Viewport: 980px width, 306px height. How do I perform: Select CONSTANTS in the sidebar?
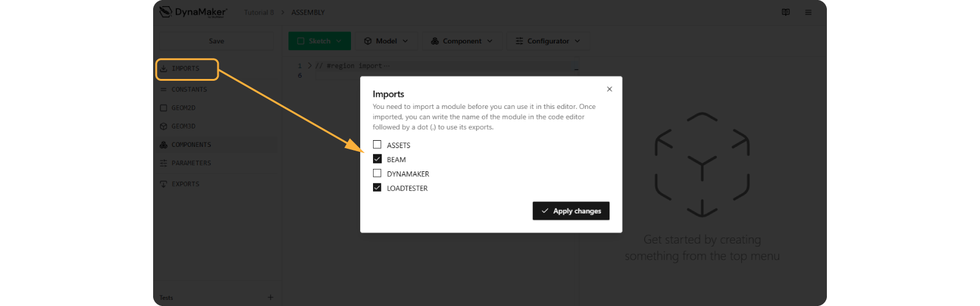point(189,89)
